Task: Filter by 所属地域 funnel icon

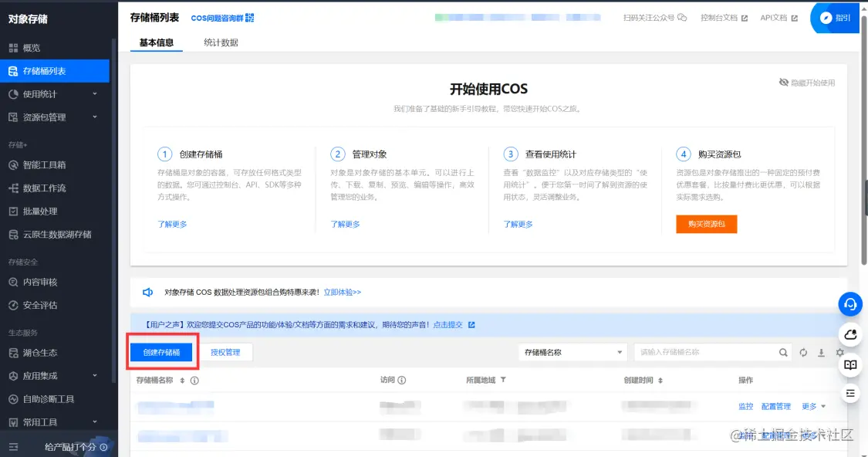Action: pyautogui.click(x=503, y=380)
